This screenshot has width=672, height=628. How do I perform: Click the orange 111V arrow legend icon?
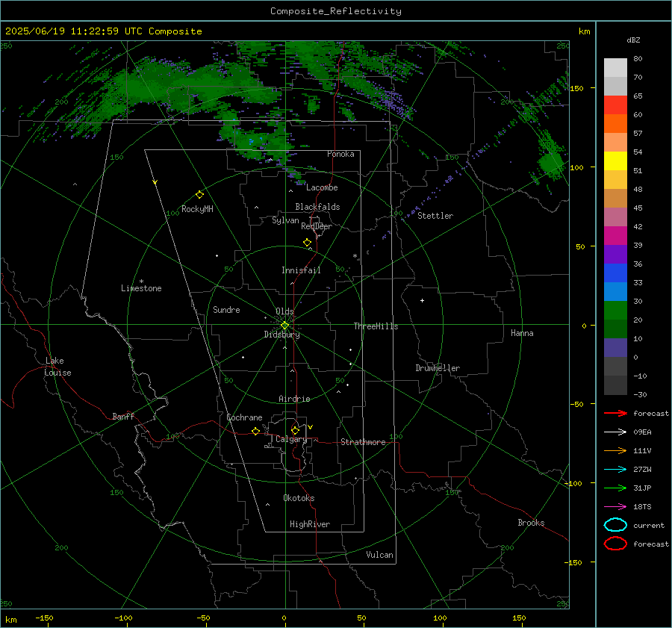click(x=615, y=450)
